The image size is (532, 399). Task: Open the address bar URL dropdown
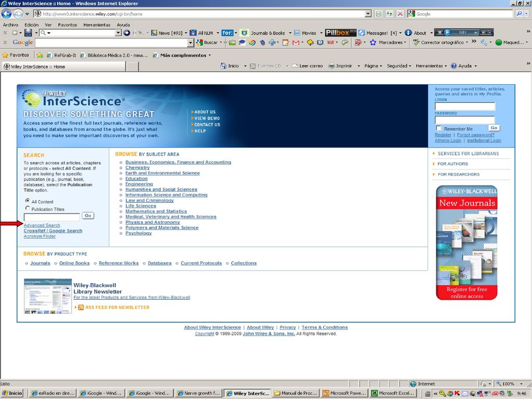coord(368,14)
